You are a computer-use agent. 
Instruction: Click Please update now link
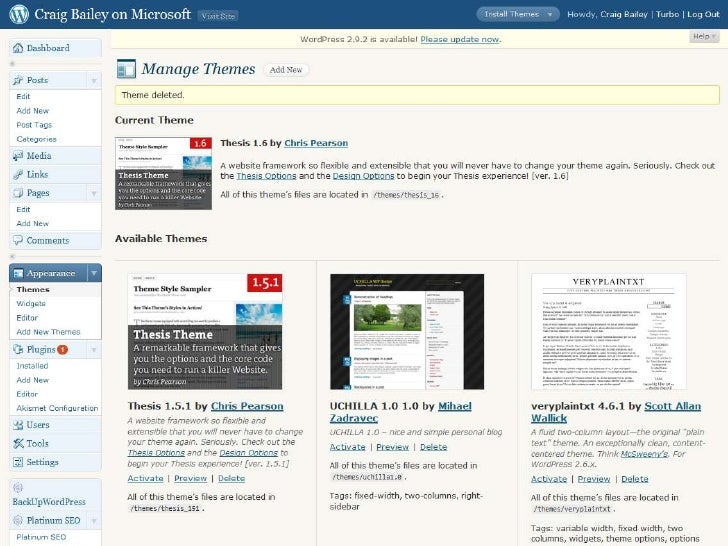(460, 39)
